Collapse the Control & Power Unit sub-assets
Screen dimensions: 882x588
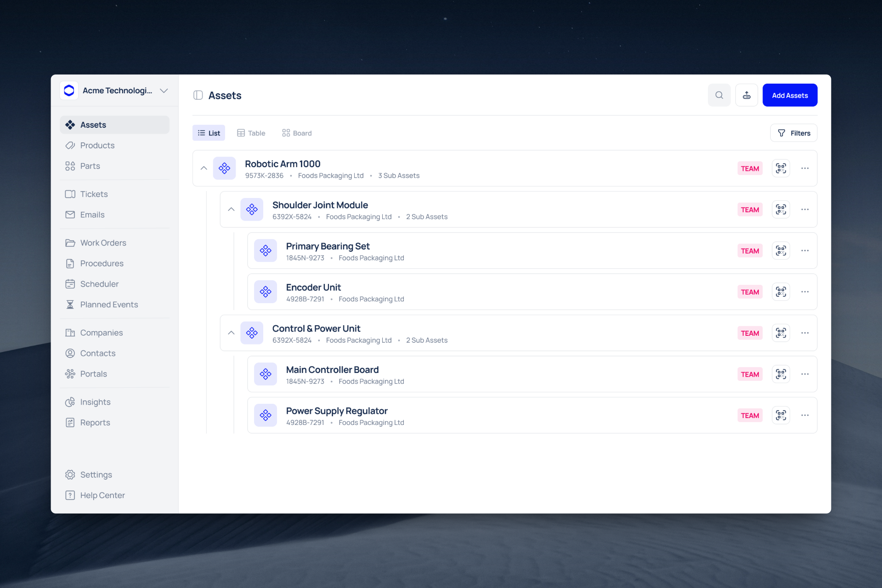231,333
